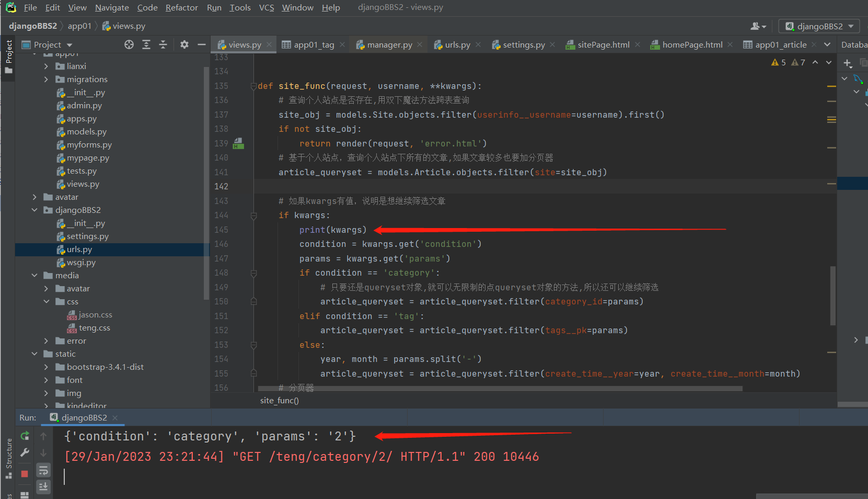Click app01 in the breadcrumb path
The image size is (868, 499).
tap(79, 26)
